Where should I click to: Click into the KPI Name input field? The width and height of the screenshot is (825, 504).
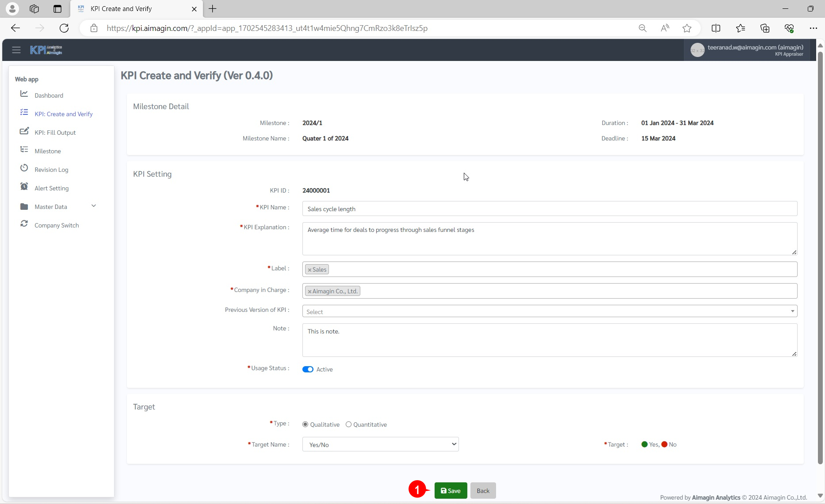[549, 209]
